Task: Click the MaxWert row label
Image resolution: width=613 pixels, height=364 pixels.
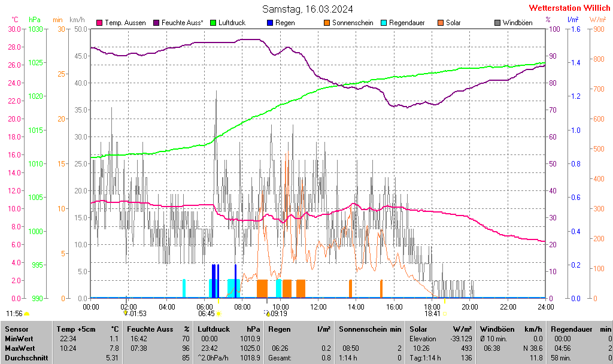Action: (x=20, y=348)
